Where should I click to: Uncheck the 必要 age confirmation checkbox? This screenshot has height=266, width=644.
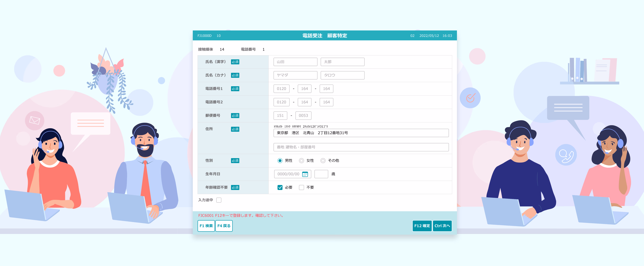click(x=280, y=187)
